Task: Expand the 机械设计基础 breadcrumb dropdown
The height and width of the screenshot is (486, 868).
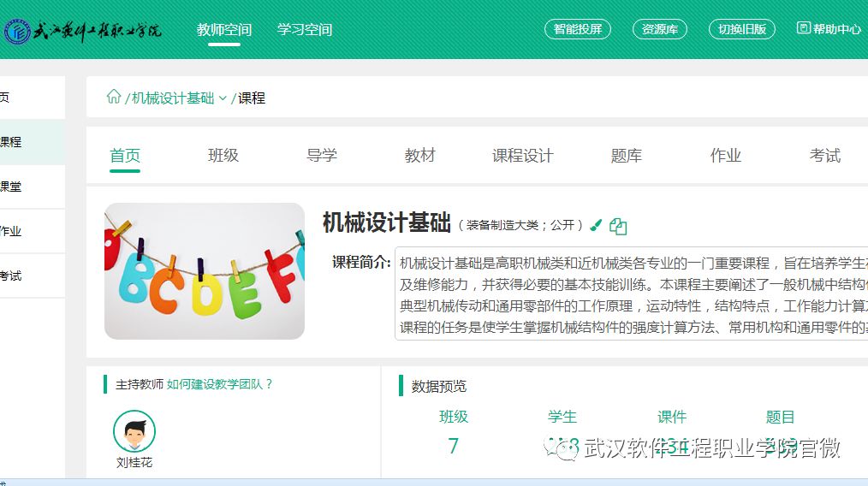Action: 223,98
